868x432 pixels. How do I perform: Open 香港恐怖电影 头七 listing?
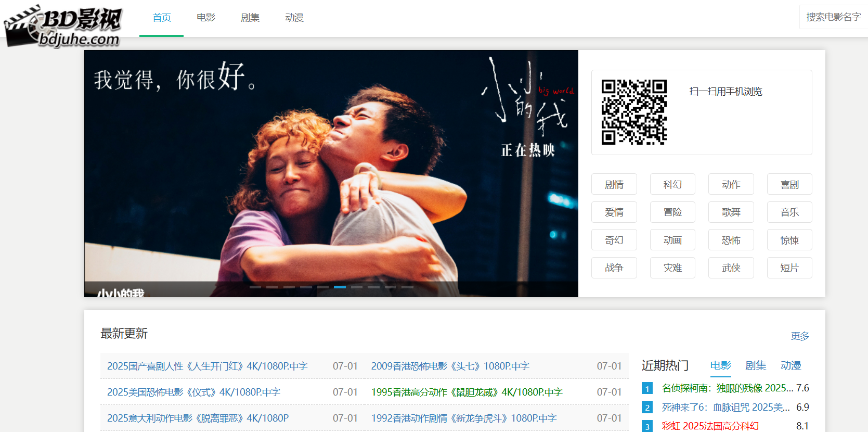coord(450,366)
